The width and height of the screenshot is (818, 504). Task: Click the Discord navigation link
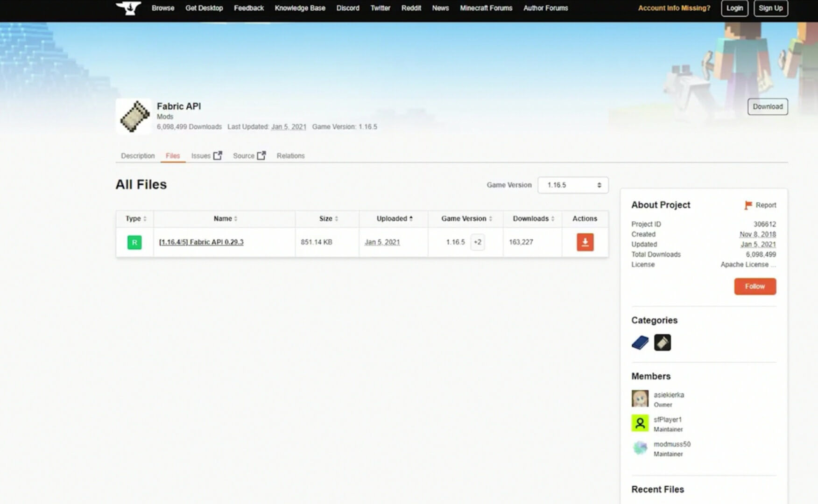pyautogui.click(x=348, y=8)
